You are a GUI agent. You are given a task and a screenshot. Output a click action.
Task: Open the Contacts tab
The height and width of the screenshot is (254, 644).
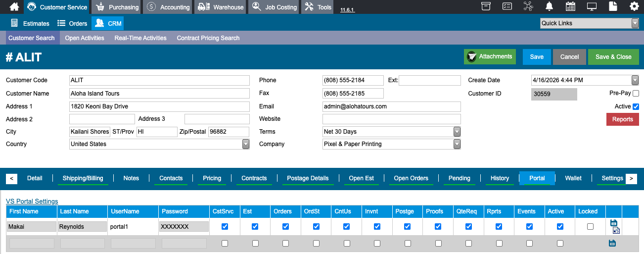171,178
